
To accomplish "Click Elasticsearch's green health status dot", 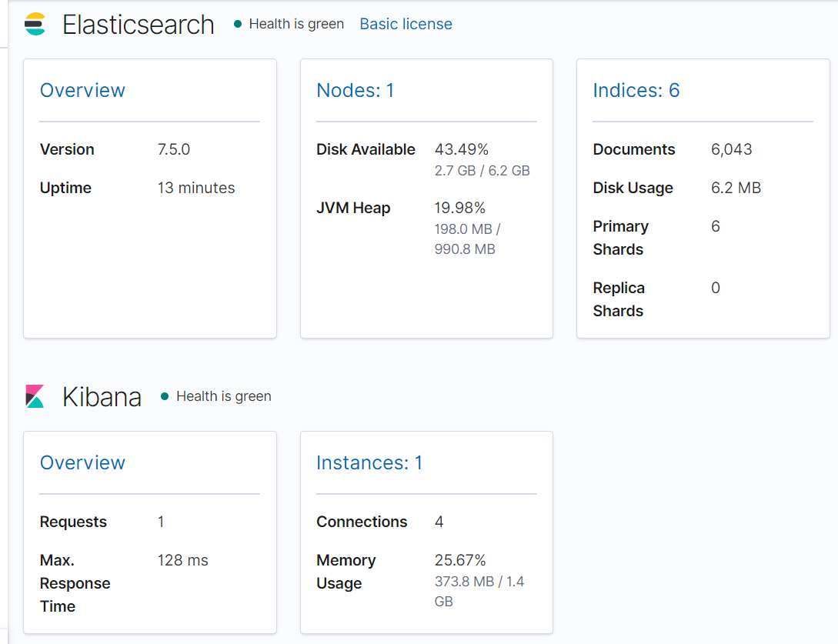I will [238, 25].
